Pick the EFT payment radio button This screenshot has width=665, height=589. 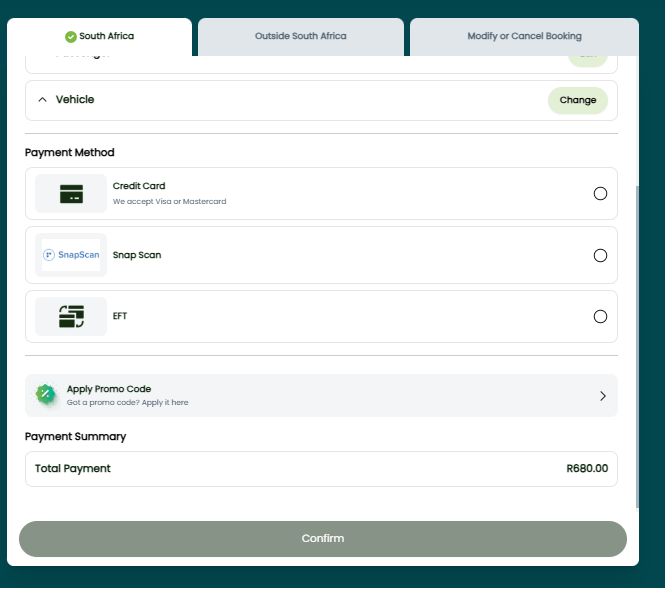tap(600, 317)
